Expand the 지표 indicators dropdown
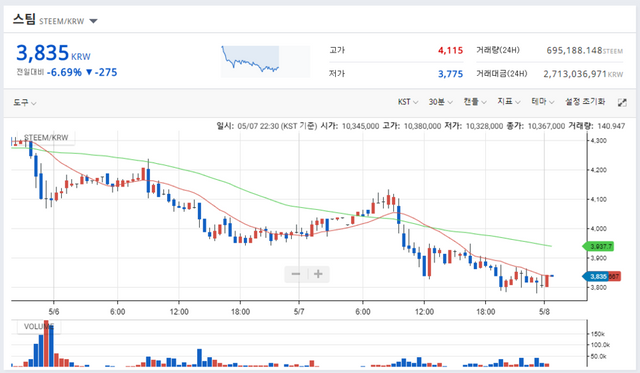The image size is (640, 373). pos(509,102)
